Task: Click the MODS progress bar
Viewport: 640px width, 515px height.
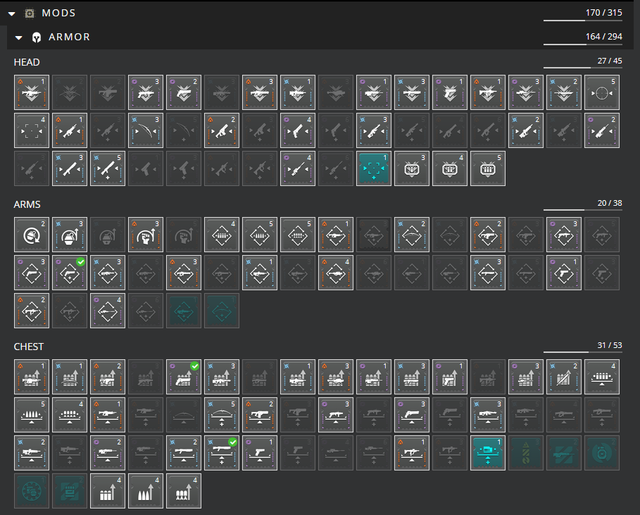Action: (583, 20)
